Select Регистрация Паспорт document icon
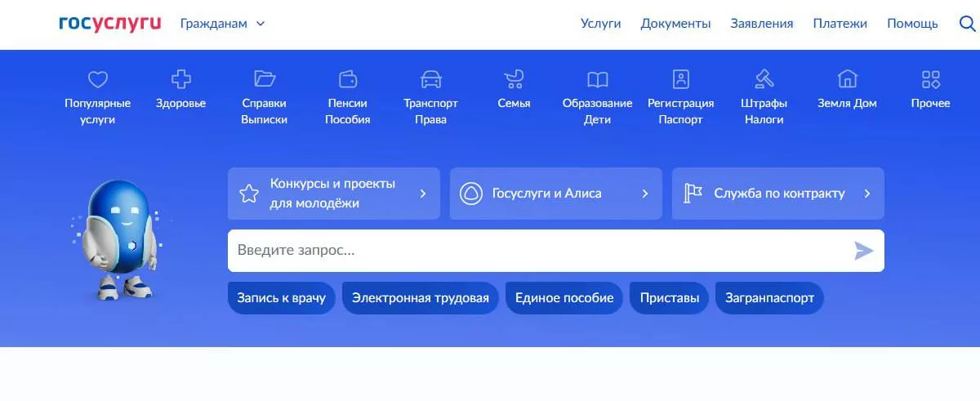Image resolution: width=980 pixels, height=401 pixels. point(680,79)
